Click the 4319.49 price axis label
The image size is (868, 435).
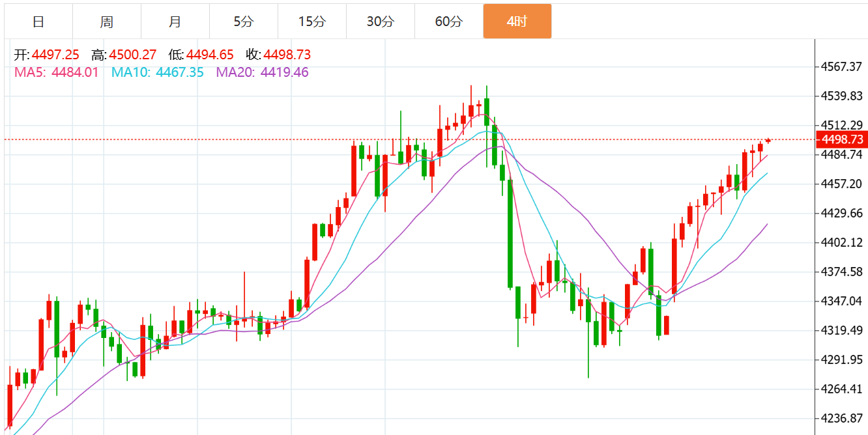click(x=842, y=330)
